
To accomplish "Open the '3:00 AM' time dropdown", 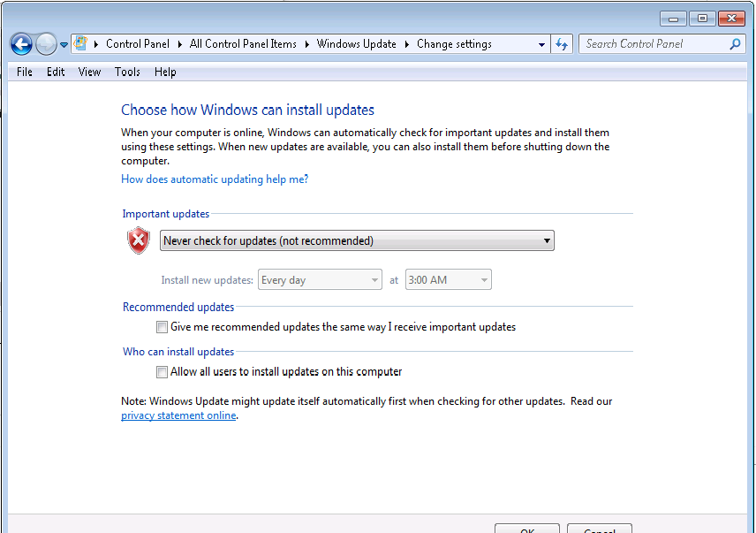I will pos(448,280).
